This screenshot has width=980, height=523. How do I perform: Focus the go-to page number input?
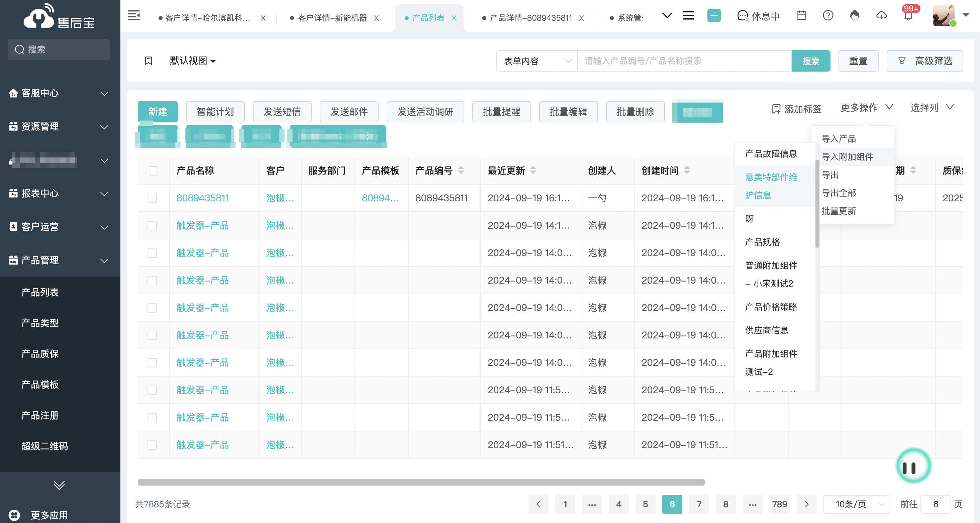[x=936, y=504]
